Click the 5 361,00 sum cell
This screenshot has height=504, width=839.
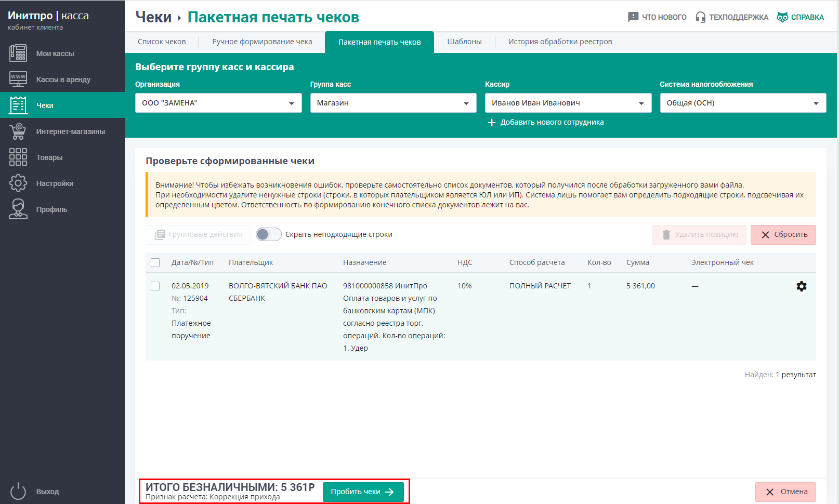640,286
